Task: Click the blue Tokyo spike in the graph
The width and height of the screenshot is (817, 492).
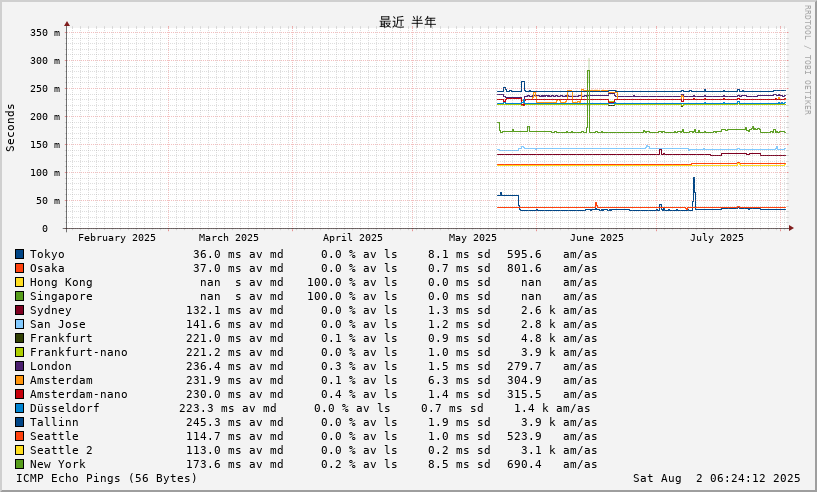Action: [694, 192]
